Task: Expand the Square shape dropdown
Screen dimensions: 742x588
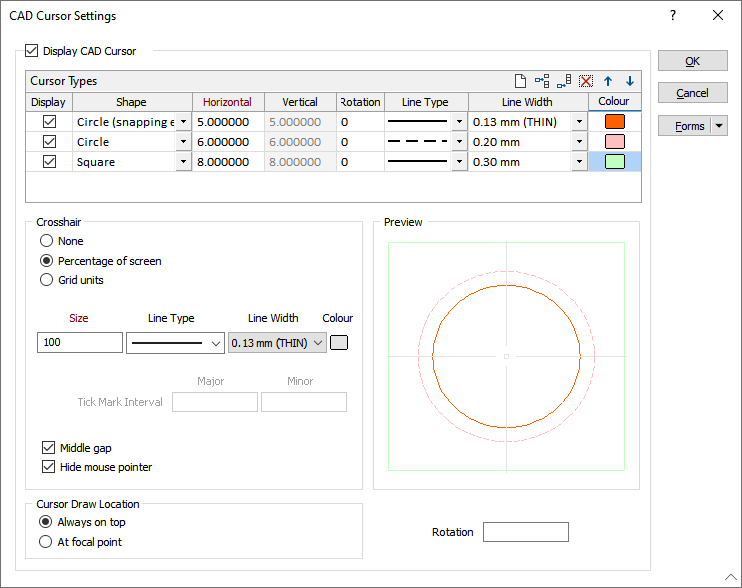Action: click(183, 162)
